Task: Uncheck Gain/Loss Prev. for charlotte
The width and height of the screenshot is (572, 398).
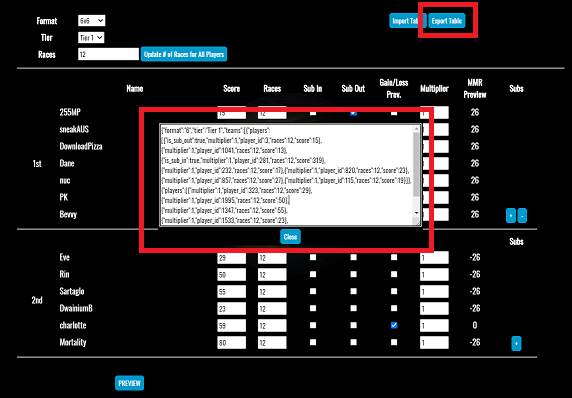Action: point(394,325)
